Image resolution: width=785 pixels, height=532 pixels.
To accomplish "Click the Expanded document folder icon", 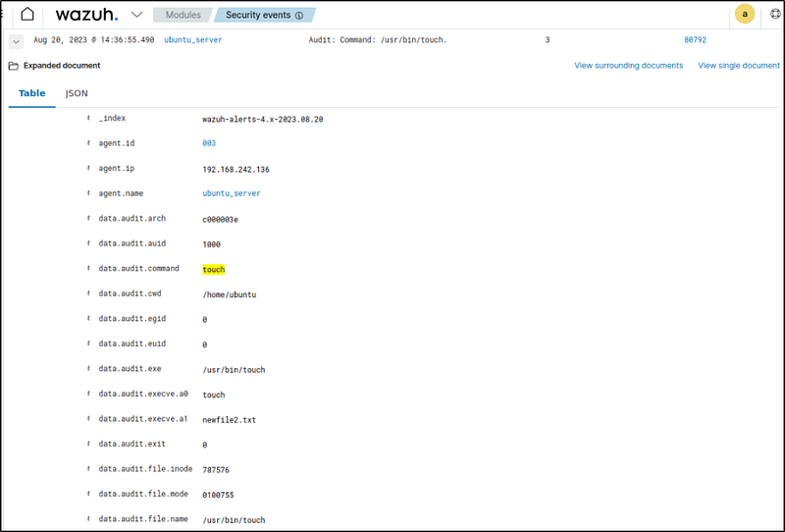I will [x=14, y=66].
